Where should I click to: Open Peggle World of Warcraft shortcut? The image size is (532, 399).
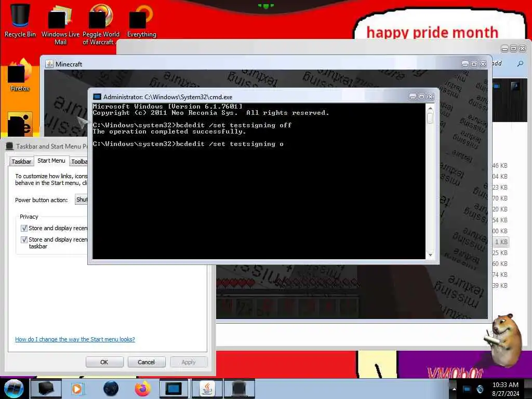coord(100,24)
